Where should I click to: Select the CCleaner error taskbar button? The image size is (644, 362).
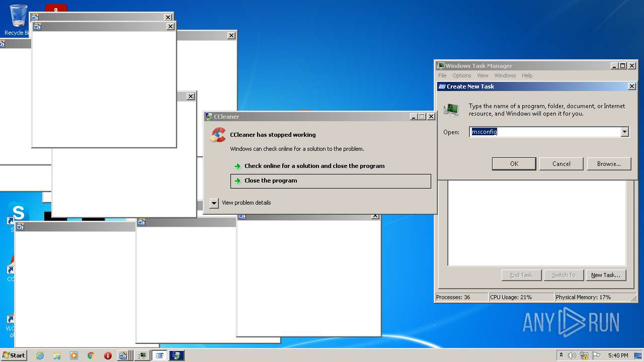[x=177, y=355]
